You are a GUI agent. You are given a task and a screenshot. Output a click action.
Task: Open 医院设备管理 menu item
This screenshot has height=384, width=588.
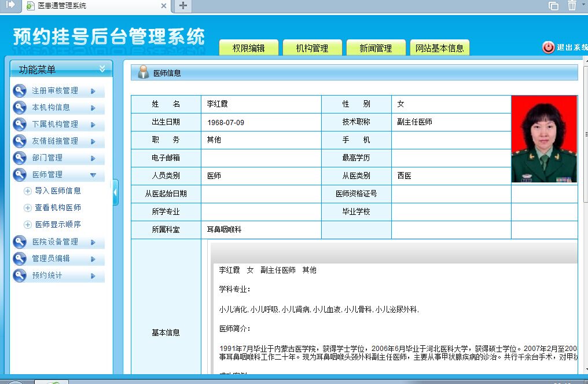click(x=55, y=242)
